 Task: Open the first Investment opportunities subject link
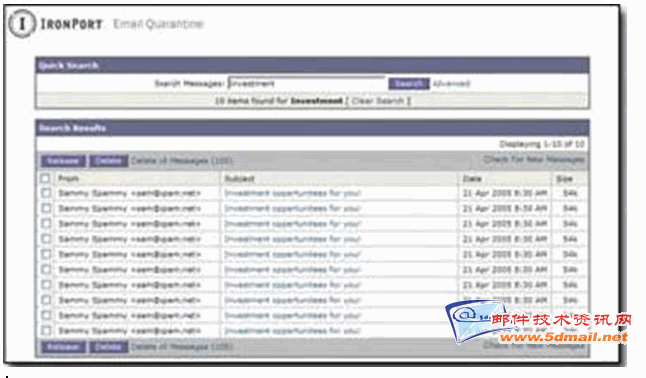(293, 193)
